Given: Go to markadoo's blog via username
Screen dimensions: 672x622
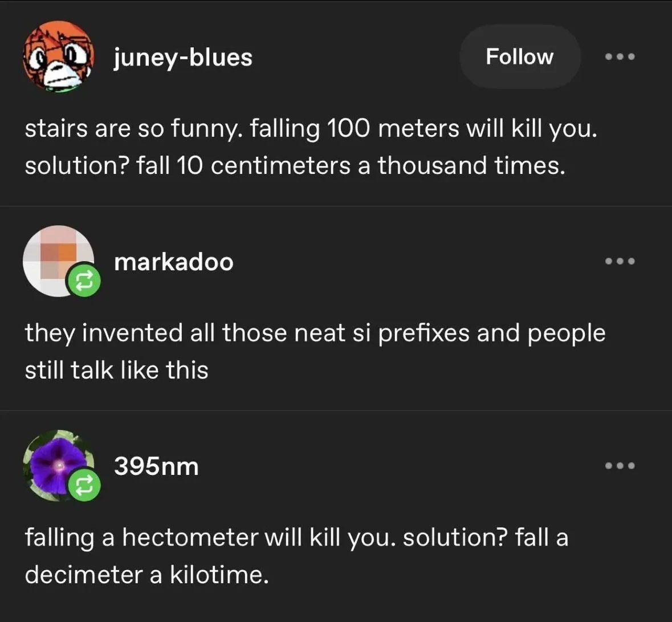Looking at the screenshot, I should click(173, 262).
